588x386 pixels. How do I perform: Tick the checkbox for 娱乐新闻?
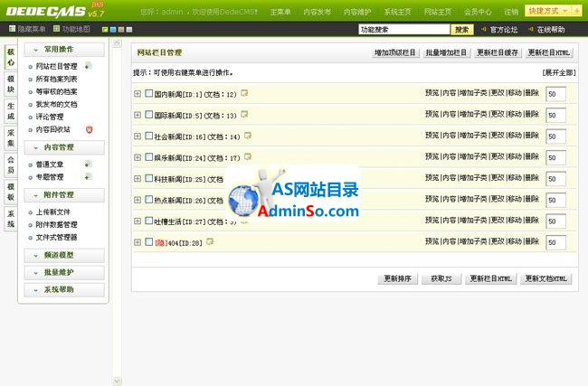point(149,157)
